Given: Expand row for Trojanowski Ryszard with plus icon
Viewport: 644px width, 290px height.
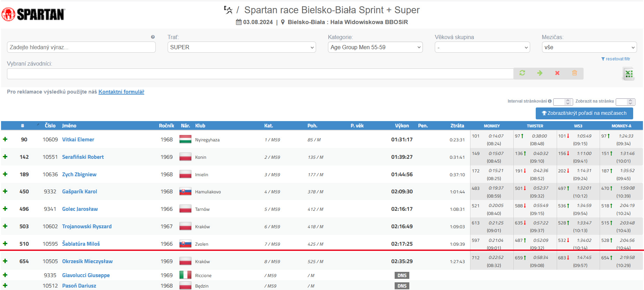Looking at the screenshot, I should (5, 226).
